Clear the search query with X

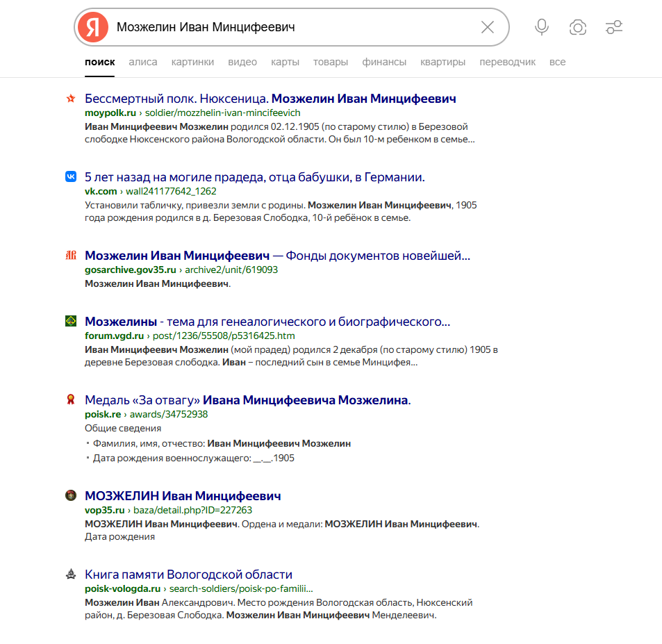[488, 27]
